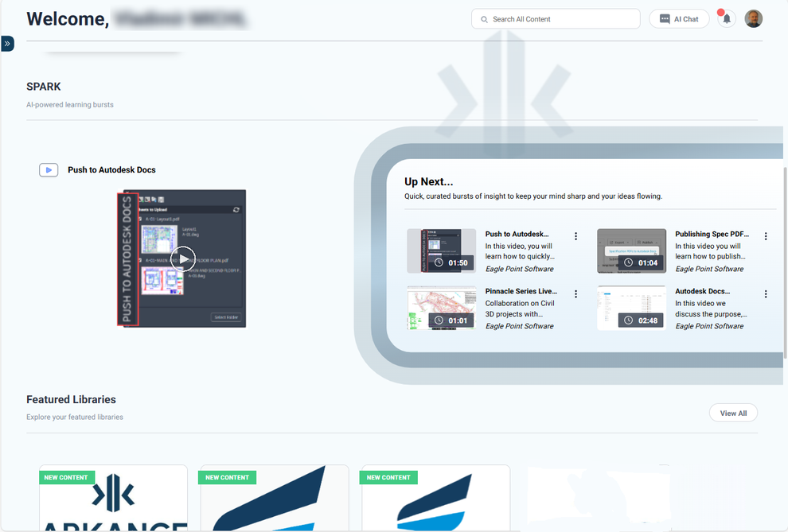The width and height of the screenshot is (788, 532).
Task: Click the SPARK section heading
Action: click(43, 87)
